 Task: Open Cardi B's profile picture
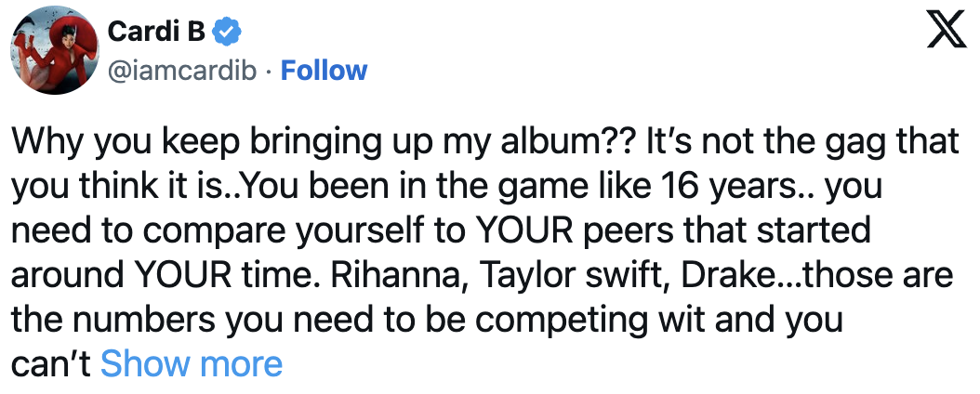51,51
